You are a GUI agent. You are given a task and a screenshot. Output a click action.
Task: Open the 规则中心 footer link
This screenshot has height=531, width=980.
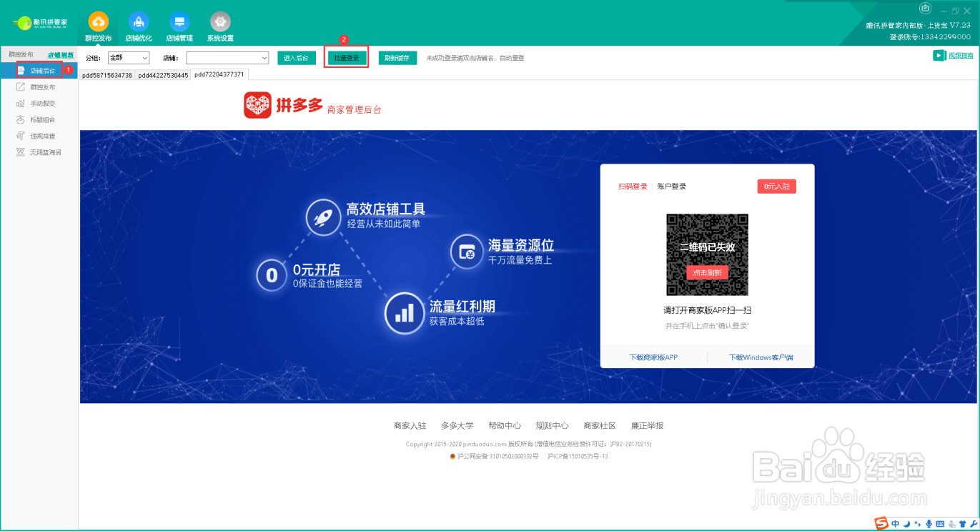coord(552,426)
